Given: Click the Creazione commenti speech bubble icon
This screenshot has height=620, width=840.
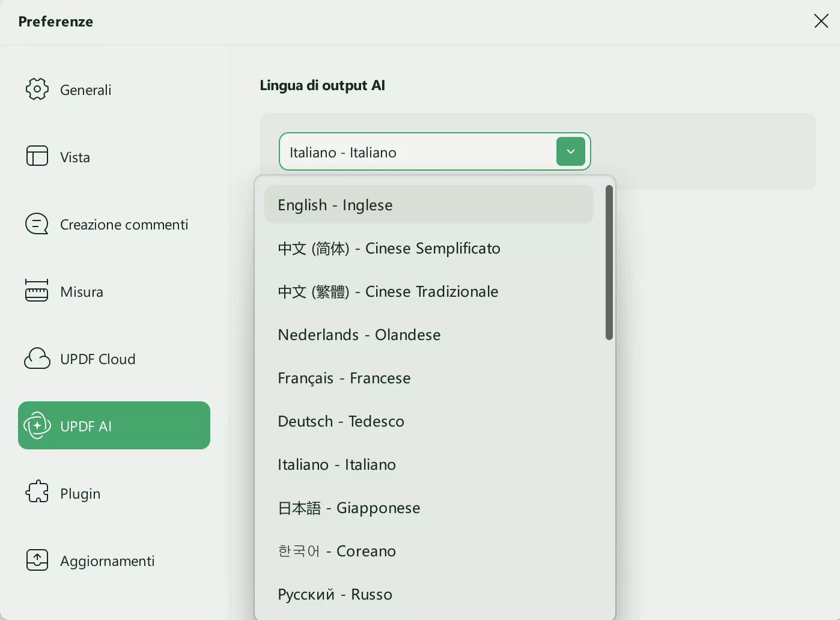Looking at the screenshot, I should (x=37, y=224).
